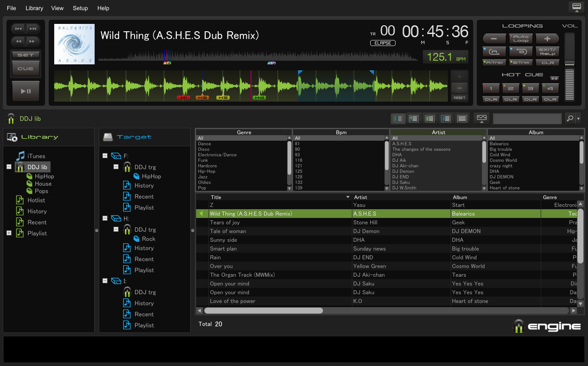Image resolution: width=588 pixels, height=366 pixels.
Task: Trigger hot cue 3
Action: pos(530,88)
